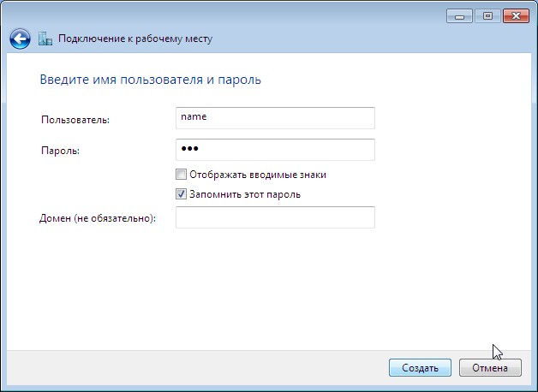Click the Создать button
Viewport: 538px width, 392px height.
(x=420, y=368)
